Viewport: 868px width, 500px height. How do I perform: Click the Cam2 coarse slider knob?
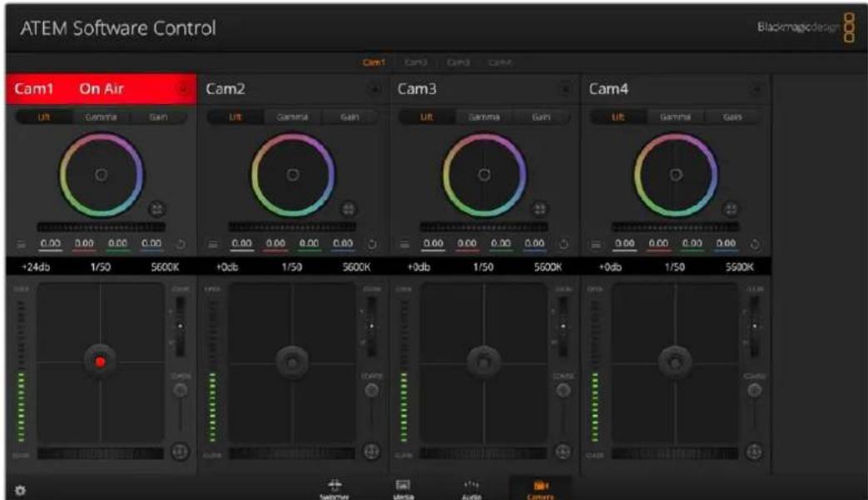click(372, 390)
